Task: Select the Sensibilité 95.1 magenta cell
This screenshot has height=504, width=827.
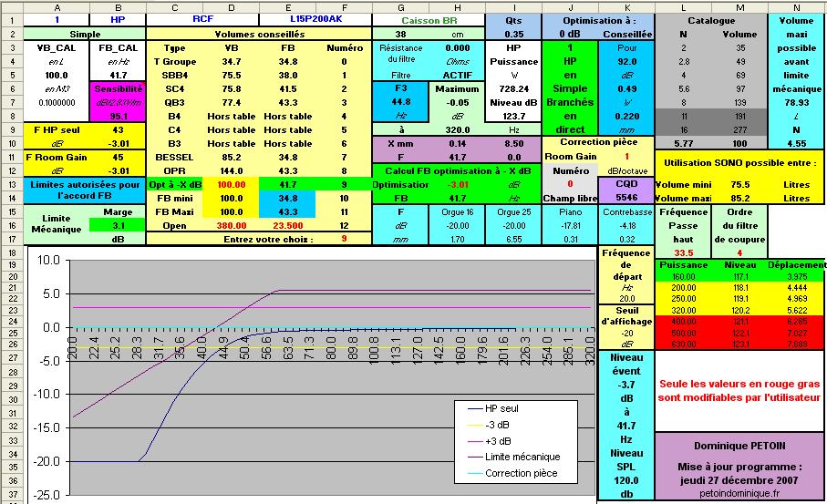Action: (x=119, y=116)
